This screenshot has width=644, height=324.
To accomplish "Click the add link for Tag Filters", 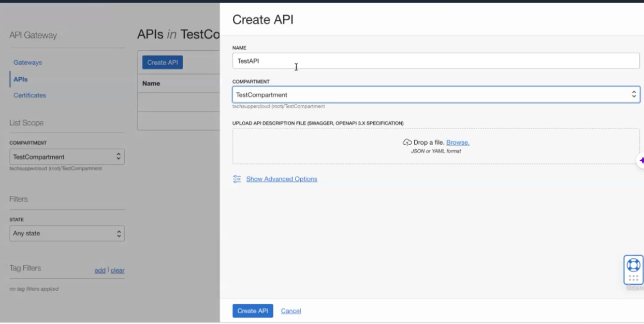I will coord(100,270).
